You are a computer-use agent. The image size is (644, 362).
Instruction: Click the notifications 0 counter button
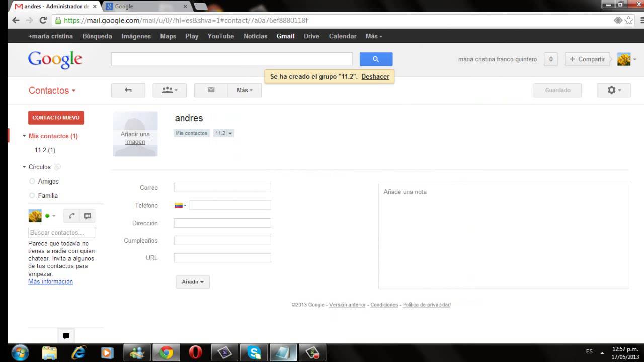click(x=550, y=59)
